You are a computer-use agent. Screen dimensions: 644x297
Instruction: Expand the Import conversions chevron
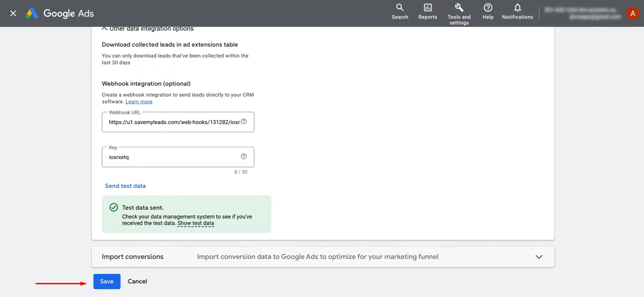click(x=539, y=257)
